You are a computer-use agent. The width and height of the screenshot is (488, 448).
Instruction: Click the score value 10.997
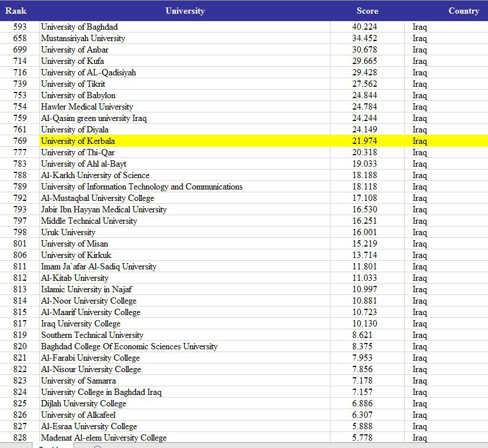coord(367,289)
